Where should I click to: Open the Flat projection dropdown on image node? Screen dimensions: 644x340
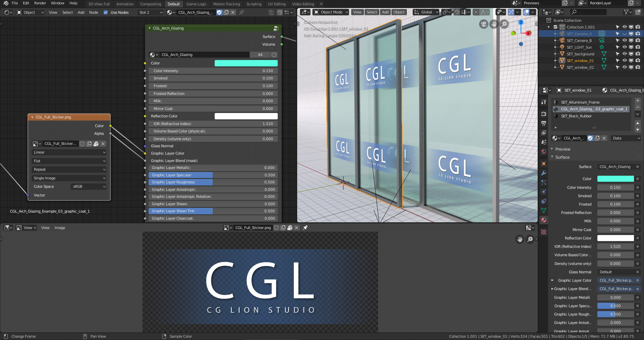pyautogui.click(x=69, y=161)
